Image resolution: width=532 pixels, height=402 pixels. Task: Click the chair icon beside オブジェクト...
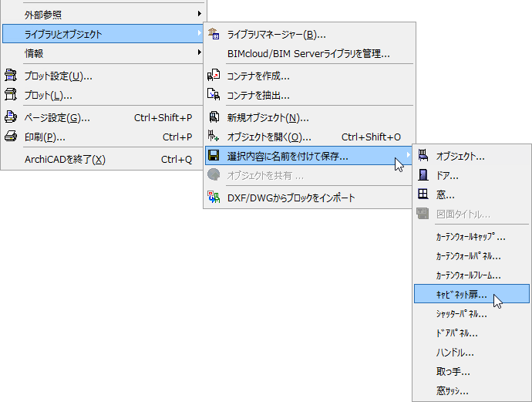point(423,156)
